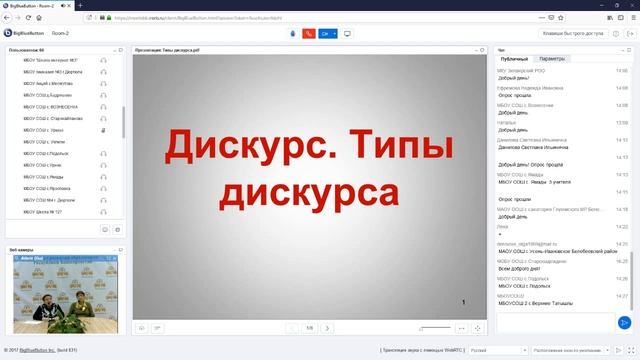The image size is (640, 360).
Task: Click the browser address bar
Action: coord(310,18)
